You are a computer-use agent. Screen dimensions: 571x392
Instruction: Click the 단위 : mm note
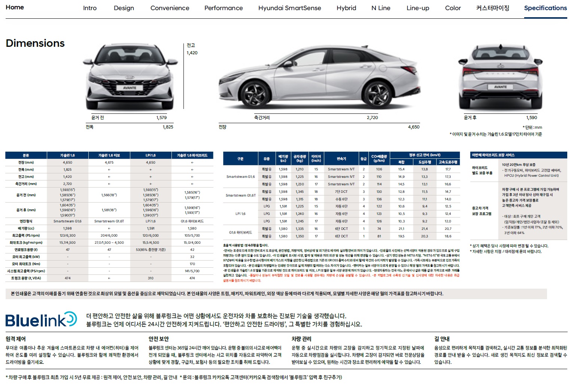point(532,127)
